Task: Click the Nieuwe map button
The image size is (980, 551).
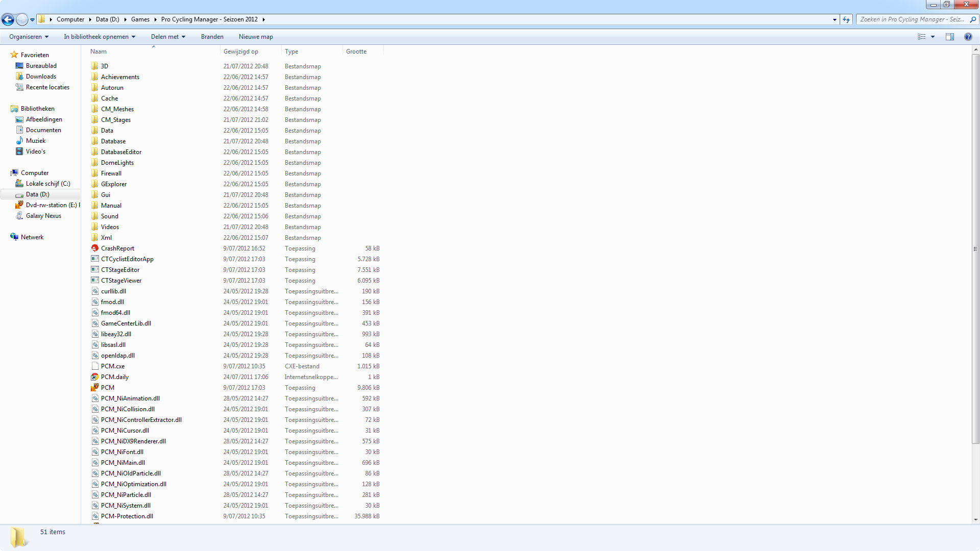Action: click(256, 37)
